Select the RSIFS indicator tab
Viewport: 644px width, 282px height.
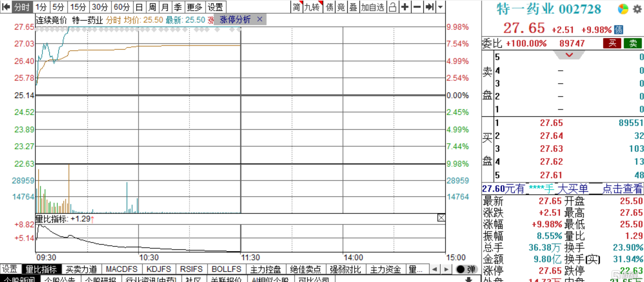[x=191, y=270]
